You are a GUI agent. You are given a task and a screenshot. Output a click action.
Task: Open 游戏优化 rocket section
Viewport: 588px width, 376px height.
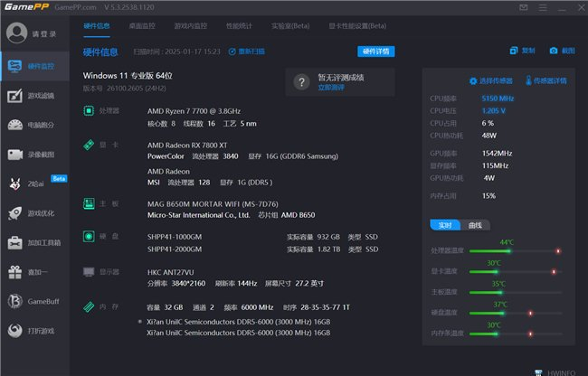pos(35,213)
